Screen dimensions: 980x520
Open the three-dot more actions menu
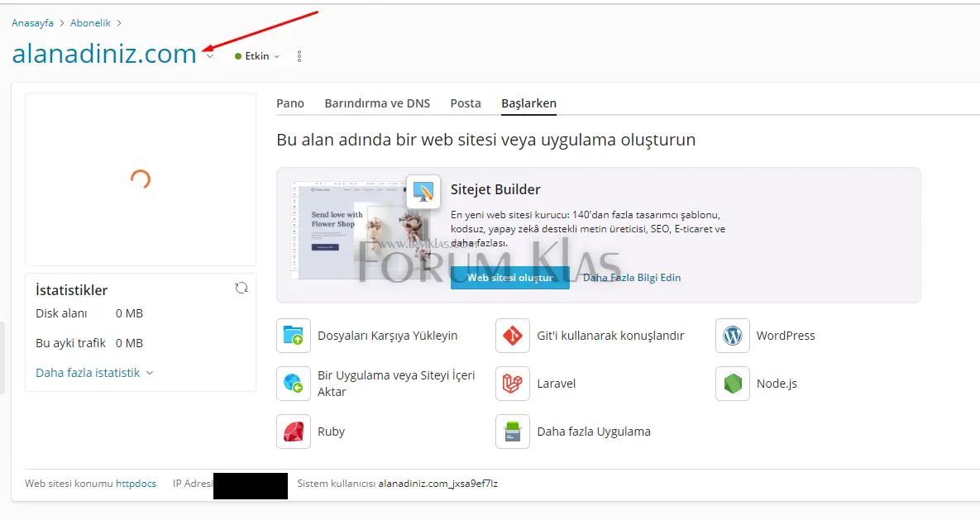(299, 56)
